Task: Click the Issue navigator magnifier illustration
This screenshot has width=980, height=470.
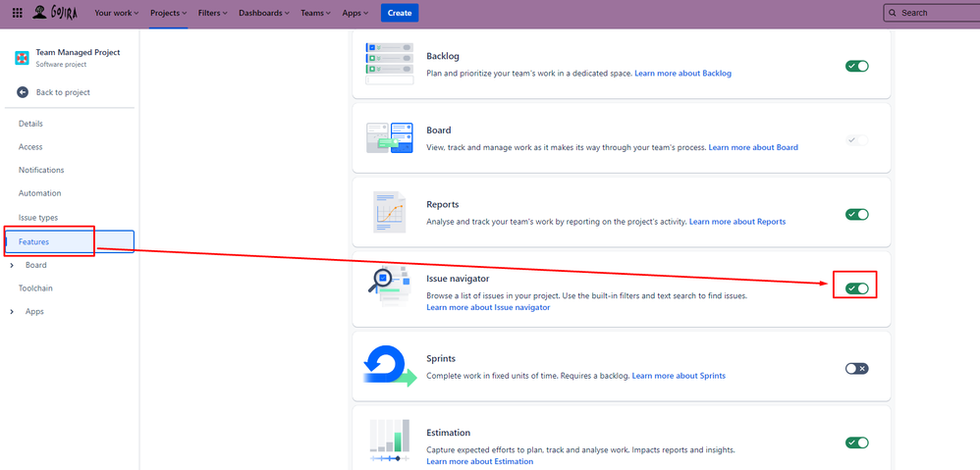Action: point(390,287)
